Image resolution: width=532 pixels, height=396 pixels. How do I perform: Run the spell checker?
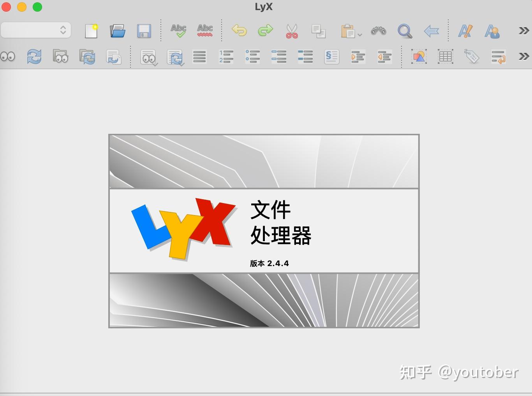tap(178, 30)
